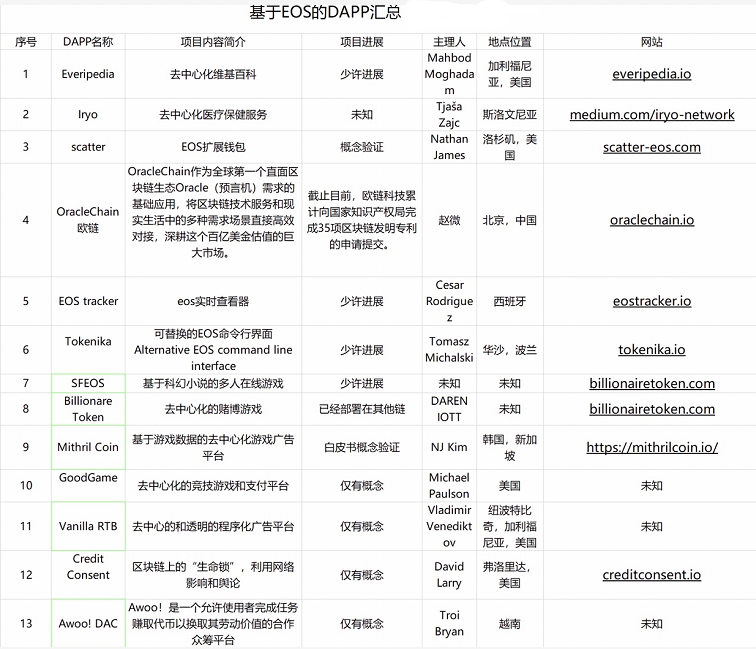756x649 pixels.
Task: Click the Michael Paulson cell
Action: pyautogui.click(x=449, y=486)
